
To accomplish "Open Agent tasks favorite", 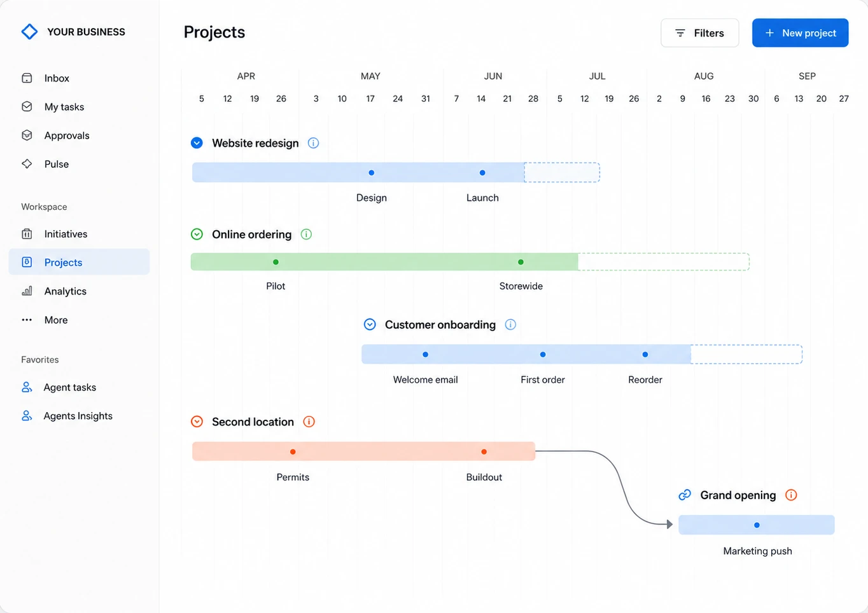I will coord(79,387).
